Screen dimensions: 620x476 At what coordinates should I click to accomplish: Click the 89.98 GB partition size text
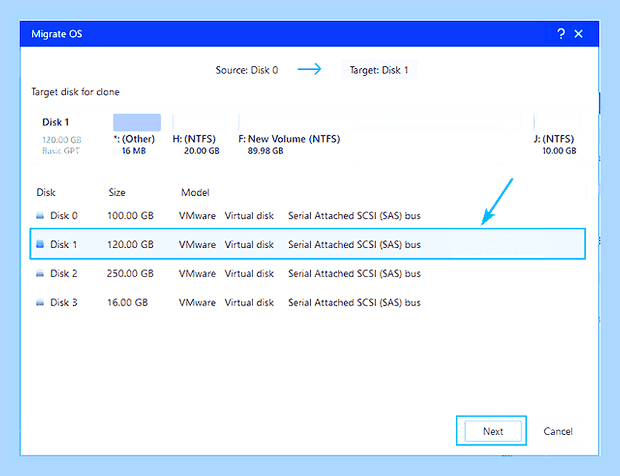click(265, 151)
